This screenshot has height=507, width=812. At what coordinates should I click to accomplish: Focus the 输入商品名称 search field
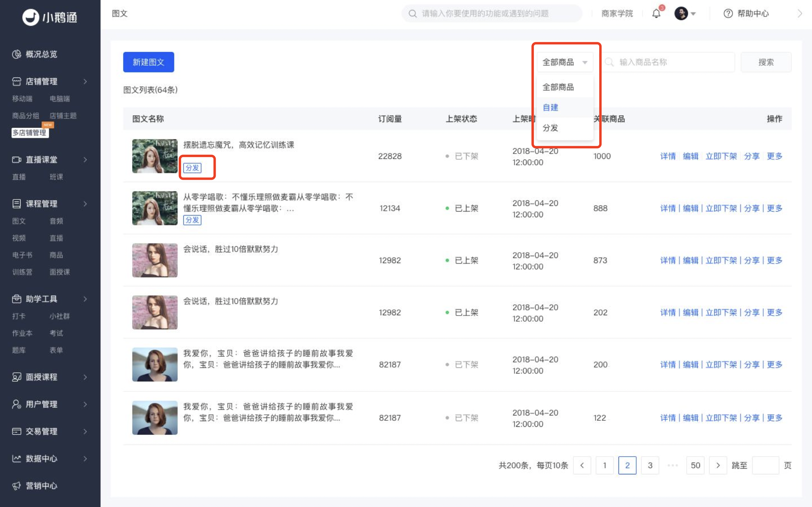pos(668,62)
